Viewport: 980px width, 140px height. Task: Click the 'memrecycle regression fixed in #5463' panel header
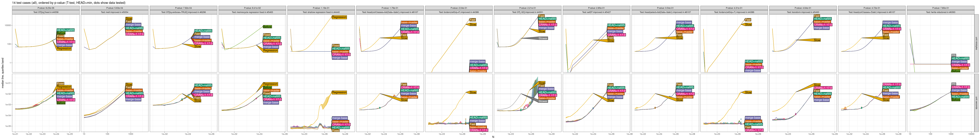[252, 12]
